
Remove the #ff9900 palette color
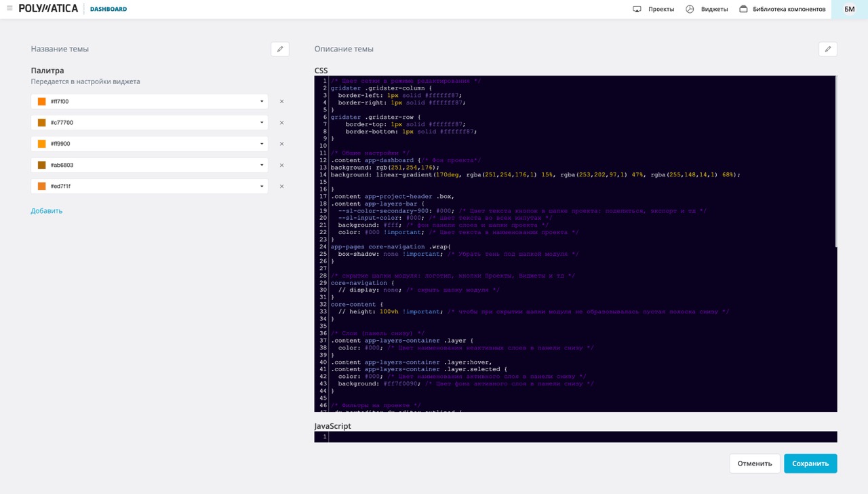click(282, 144)
